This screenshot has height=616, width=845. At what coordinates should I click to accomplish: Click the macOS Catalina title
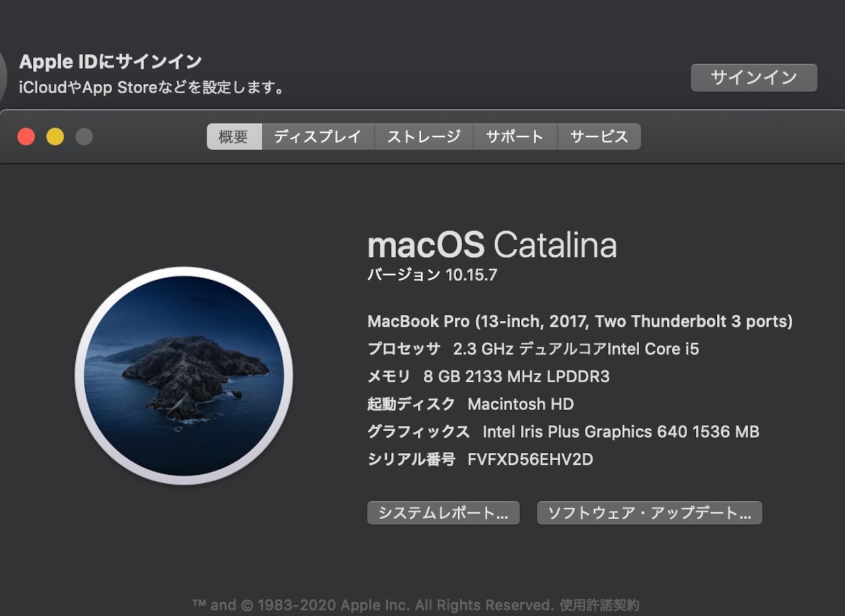pyautogui.click(x=492, y=245)
